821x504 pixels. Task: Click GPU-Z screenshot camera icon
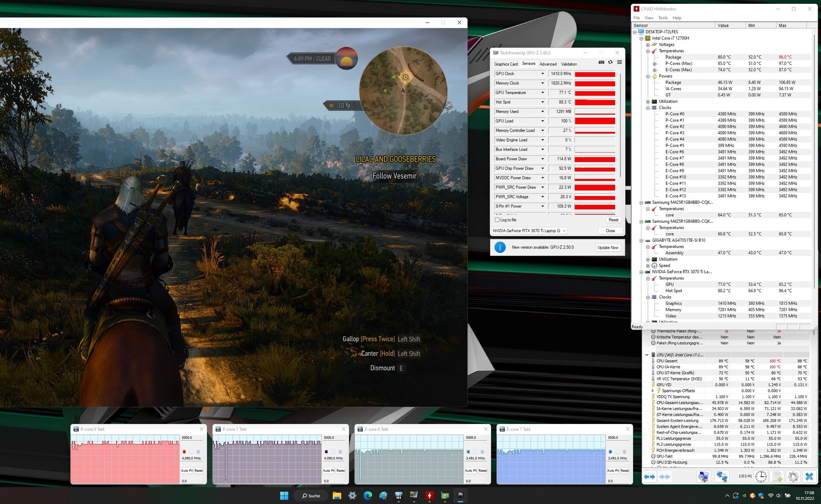[601, 62]
